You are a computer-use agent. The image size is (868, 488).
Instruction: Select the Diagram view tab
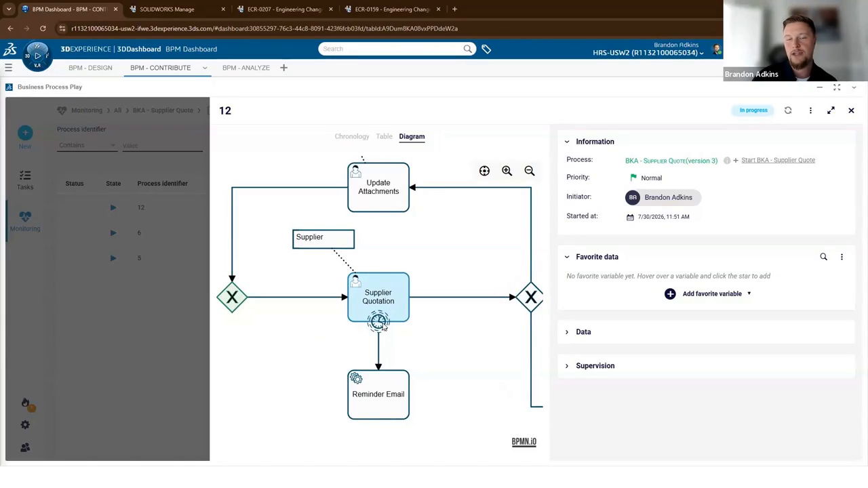[412, 136]
